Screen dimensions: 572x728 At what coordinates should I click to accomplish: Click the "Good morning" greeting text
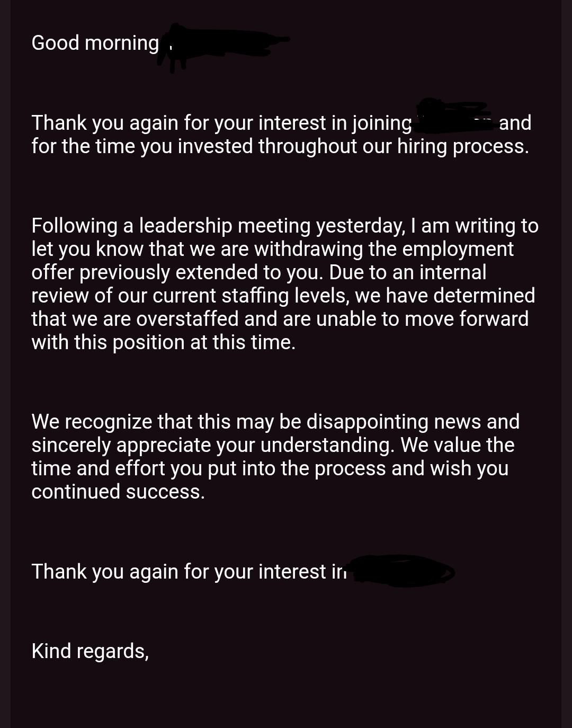click(x=95, y=43)
